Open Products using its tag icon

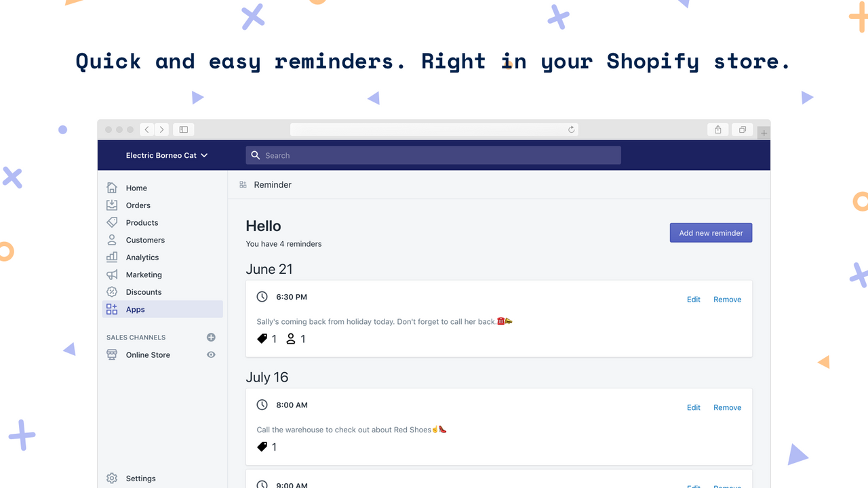(x=111, y=222)
